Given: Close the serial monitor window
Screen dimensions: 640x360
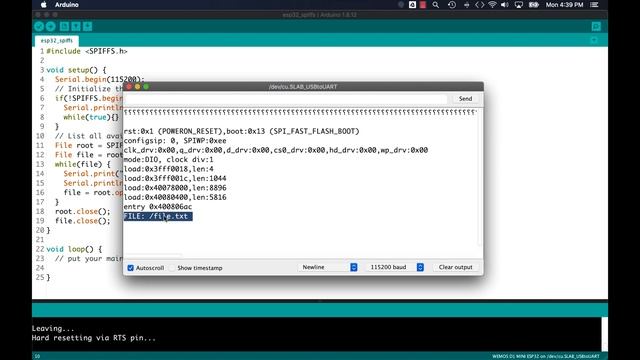Looking at the screenshot, I should (129, 87).
